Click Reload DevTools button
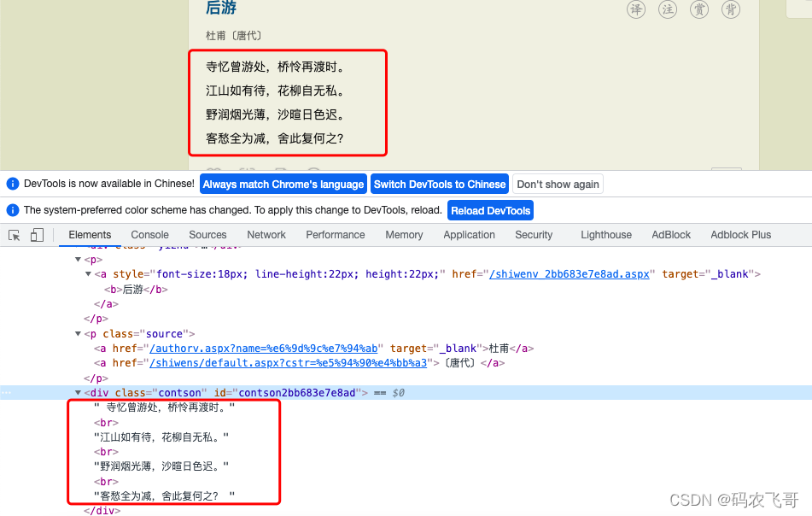Image resolution: width=812 pixels, height=516 pixels. coord(490,211)
